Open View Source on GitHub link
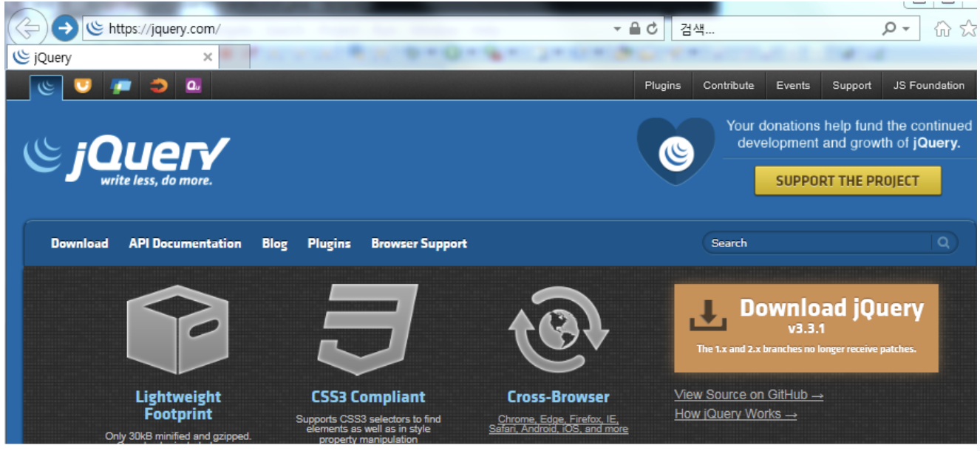Screen dimensions: 980x451 click(749, 395)
